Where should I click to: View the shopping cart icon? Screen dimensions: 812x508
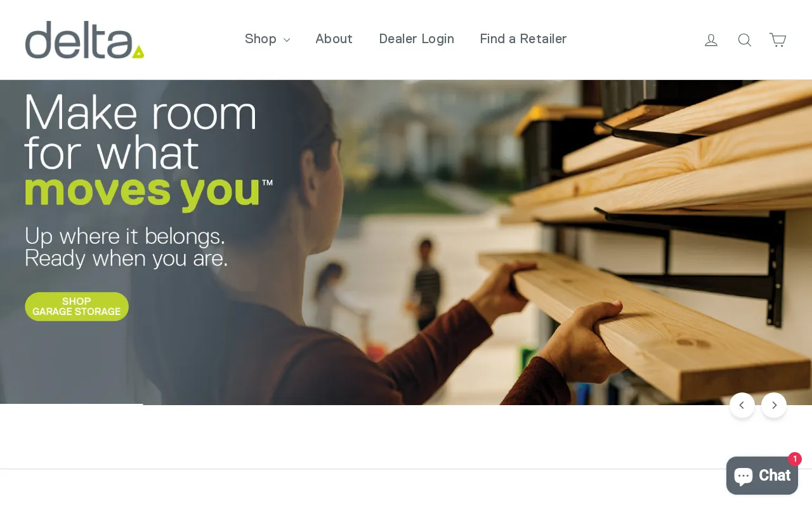pos(778,40)
